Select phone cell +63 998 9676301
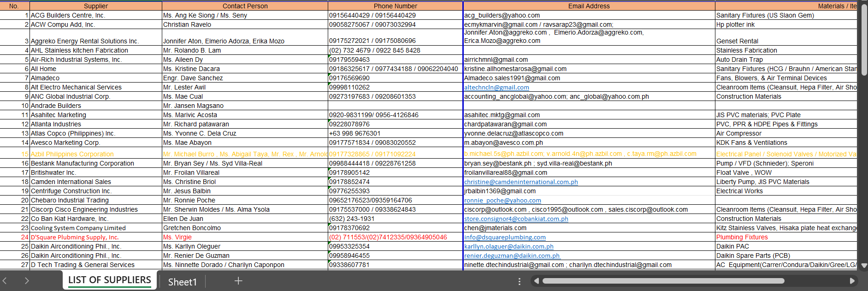Screen dimensions: 868x291 click(x=395, y=133)
